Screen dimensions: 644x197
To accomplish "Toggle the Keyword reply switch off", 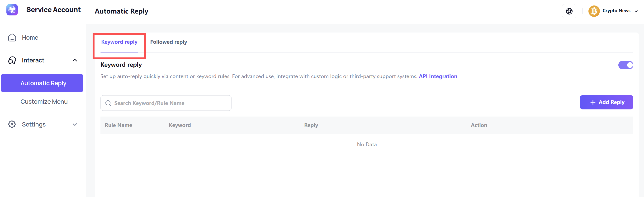I will [625, 65].
